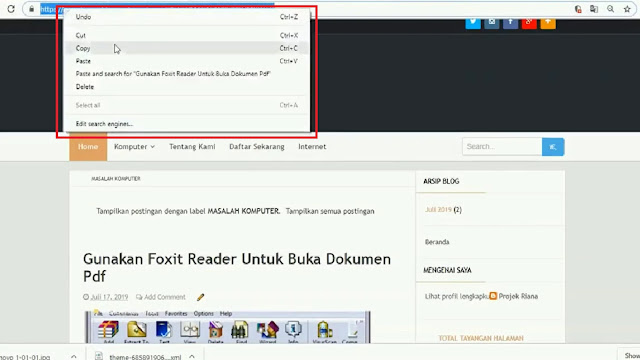Click TOTAL TAYANGAN HALAMAN heading
This screenshot has width=640, height=360.
[481, 338]
